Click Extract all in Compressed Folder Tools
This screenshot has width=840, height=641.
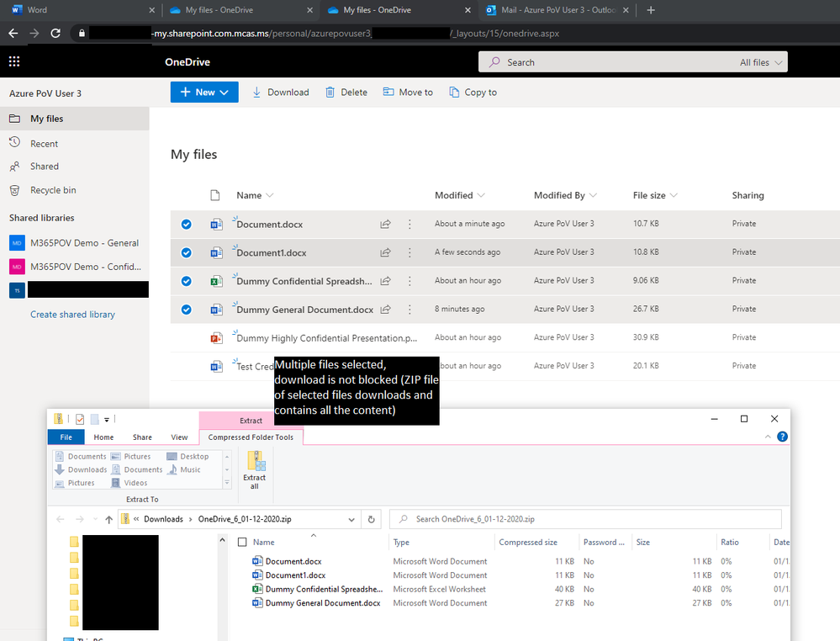tap(255, 470)
